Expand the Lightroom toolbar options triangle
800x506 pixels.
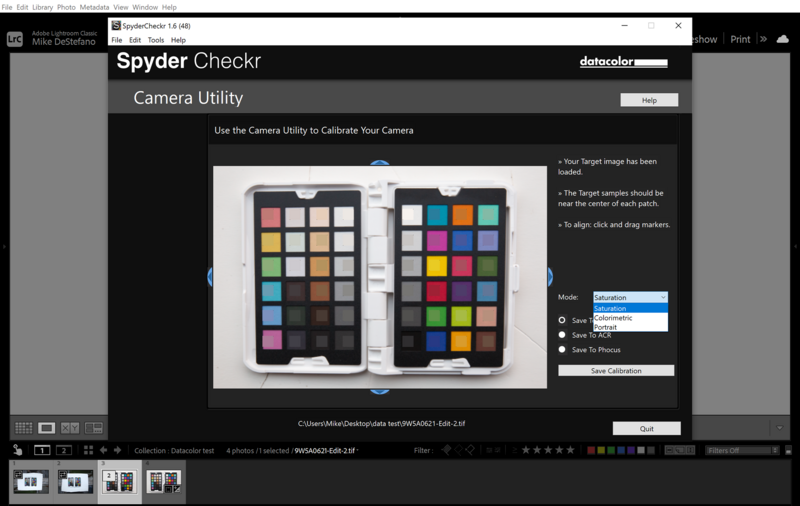pyautogui.click(x=779, y=428)
